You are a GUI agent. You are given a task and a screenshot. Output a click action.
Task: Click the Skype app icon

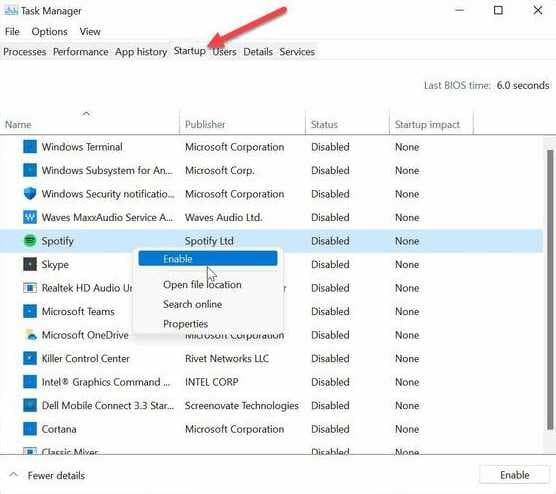[30, 264]
